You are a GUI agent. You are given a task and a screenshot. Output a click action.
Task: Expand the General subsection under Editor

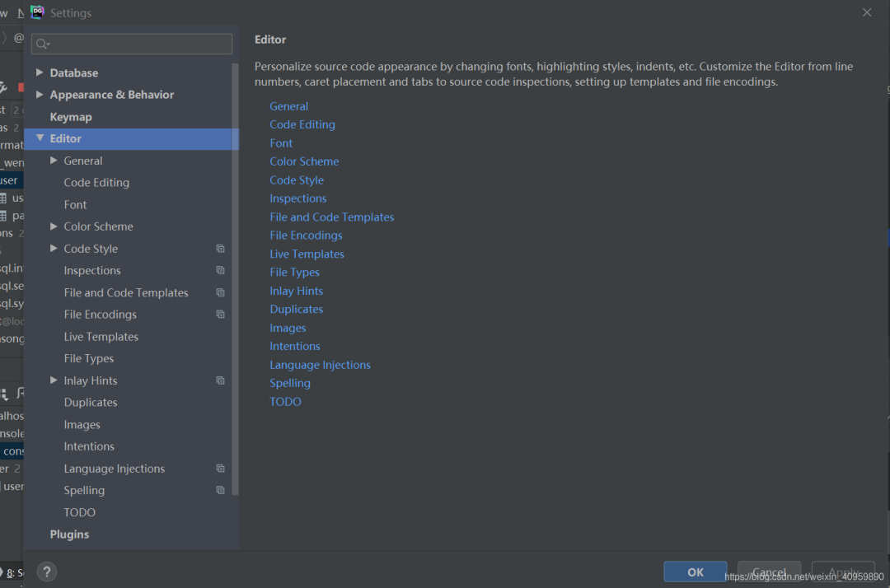[54, 161]
